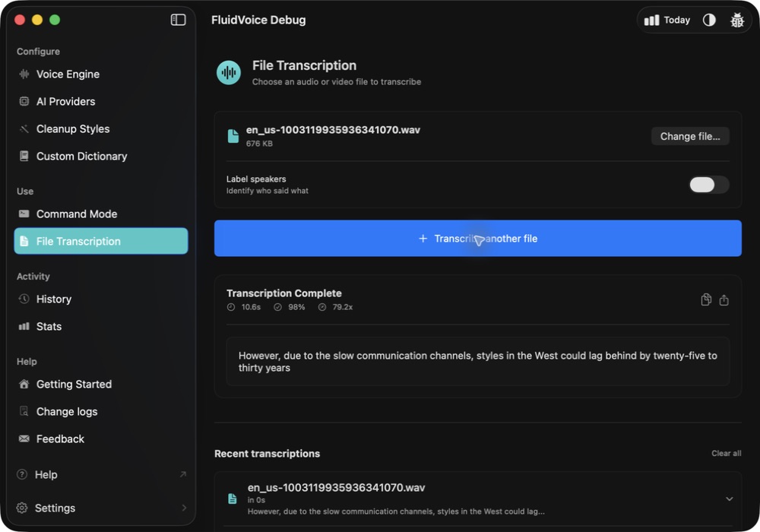Open Getting Started help page
The image size is (760, 532).
[101, 385]
